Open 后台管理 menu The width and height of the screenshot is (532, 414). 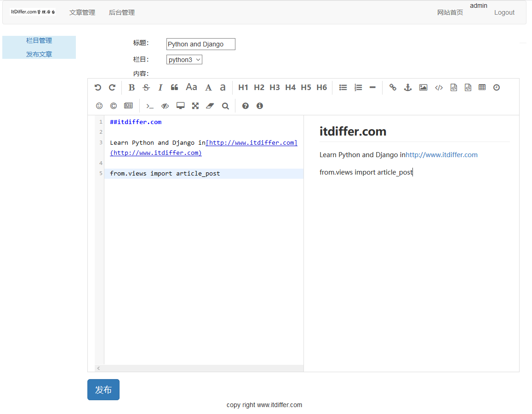[122, 12]
